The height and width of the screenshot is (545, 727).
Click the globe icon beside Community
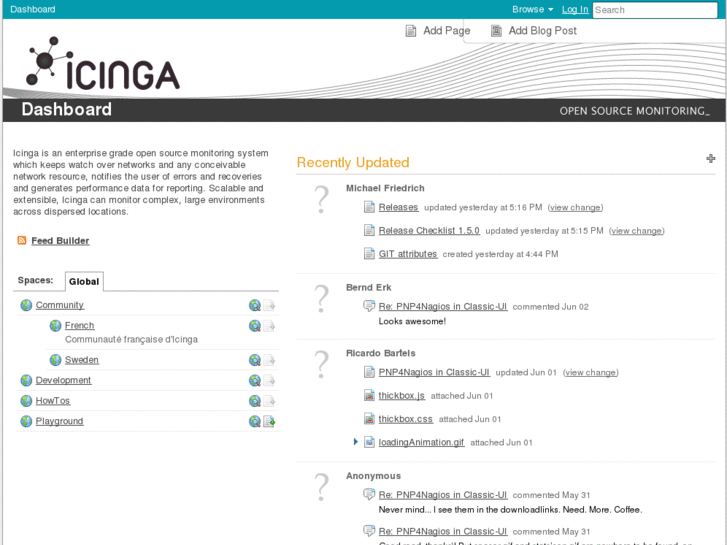[26, 305]
